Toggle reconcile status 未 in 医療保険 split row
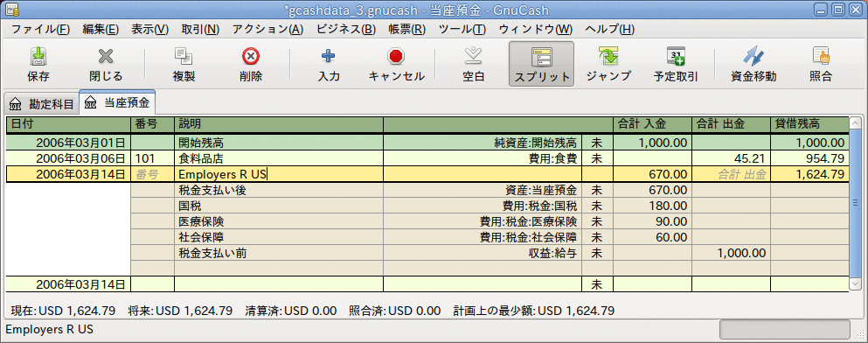The width and height of the screenshot is (868, 343). [x=597, y=221]
